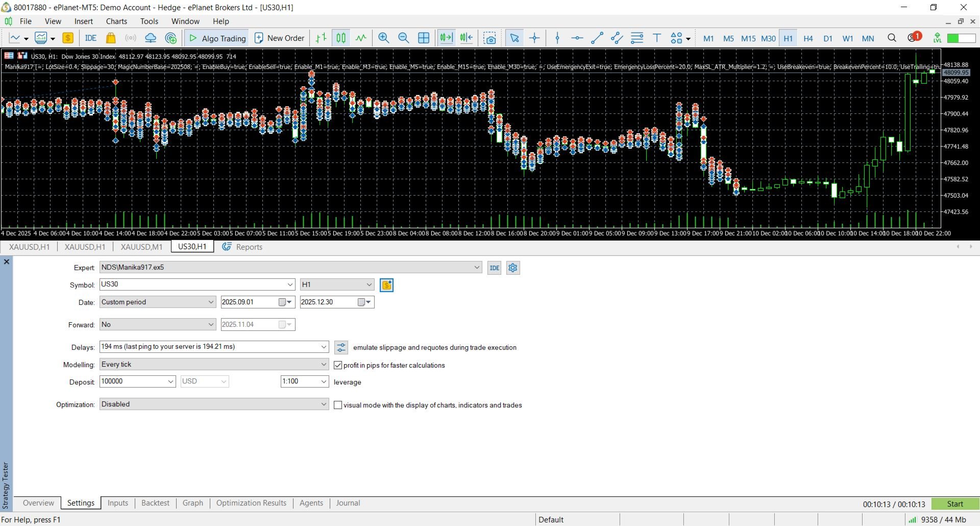Open the Signals broadcast icon

point(131,38)
